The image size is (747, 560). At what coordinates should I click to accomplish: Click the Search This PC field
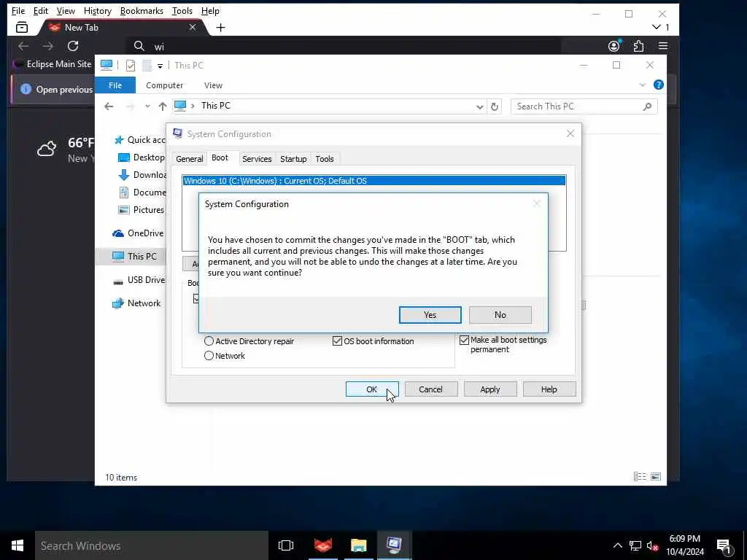[x=584, y=106]
